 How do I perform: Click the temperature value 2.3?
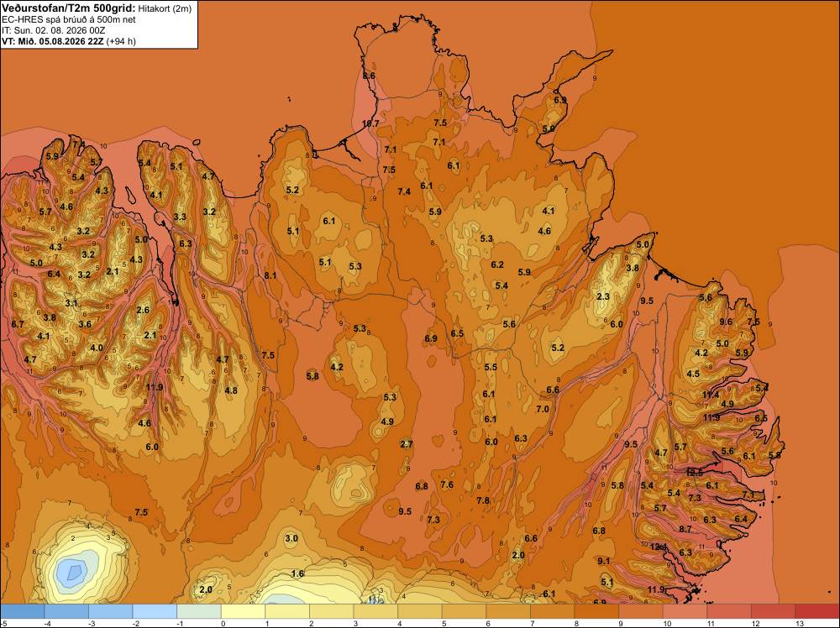click(603, 296)
